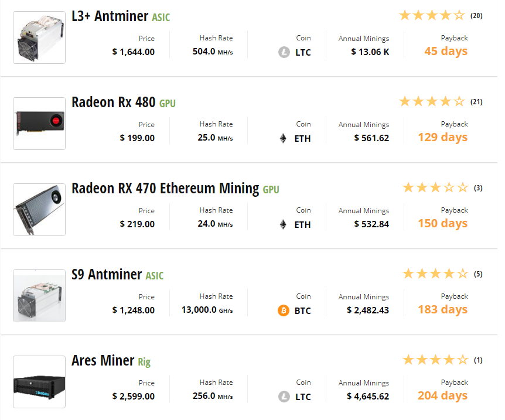Click the Ethereum icon for Radeon RX 470

[x=283, y=224]
